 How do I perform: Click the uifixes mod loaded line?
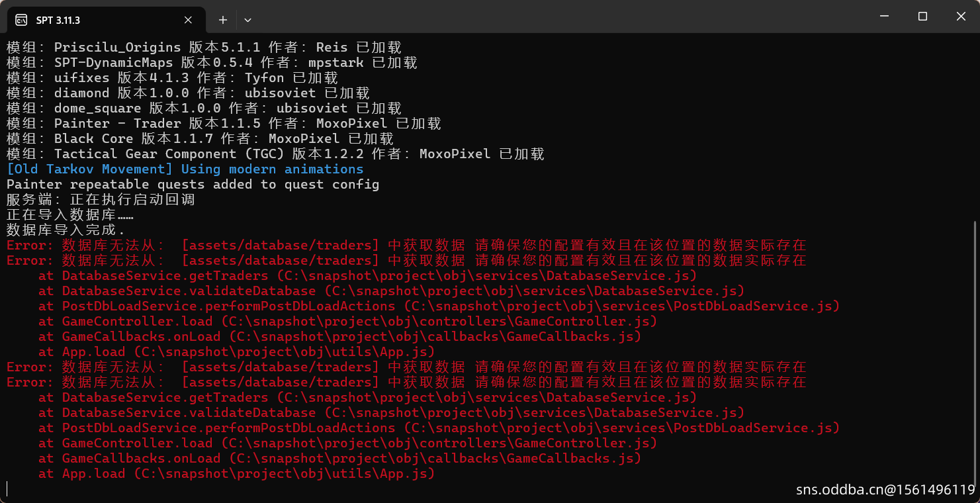click(172, 77)
